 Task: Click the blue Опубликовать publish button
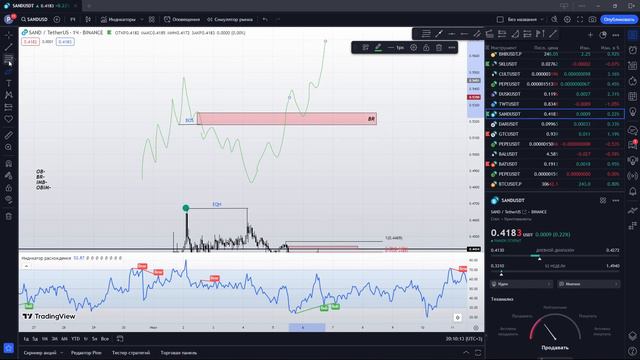pyautogui.click(x=619, y=19)
